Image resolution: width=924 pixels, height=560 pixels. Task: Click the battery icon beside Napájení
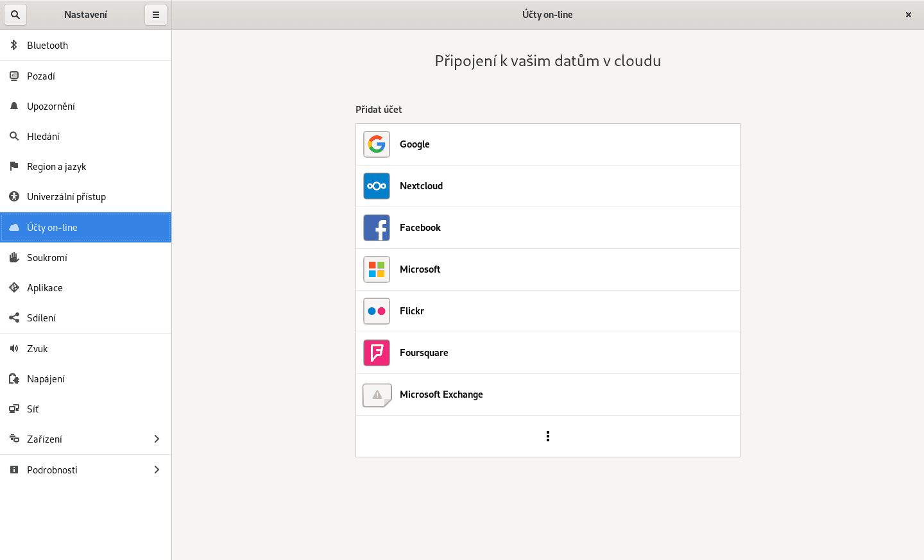coord(14,378)
